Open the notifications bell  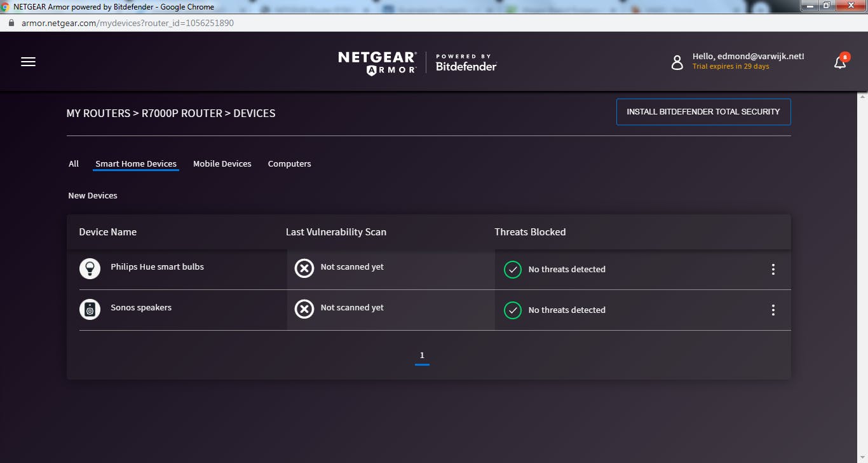[x=841, y=61]
